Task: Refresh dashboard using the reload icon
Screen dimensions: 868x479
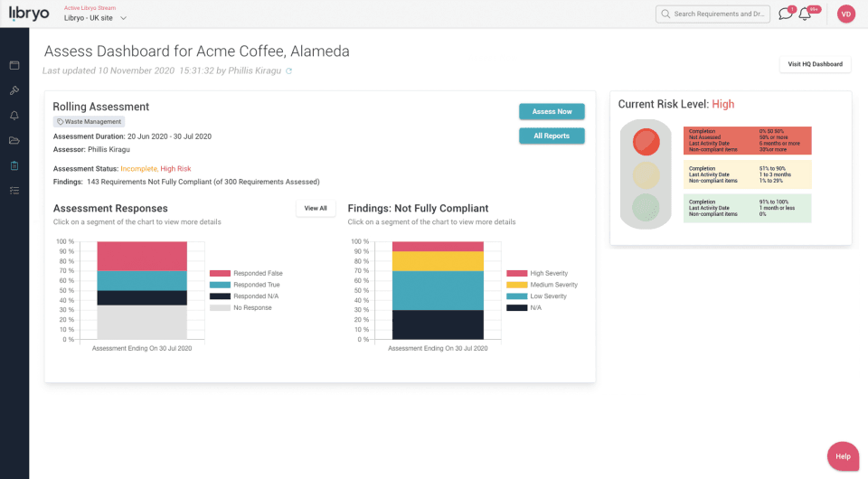Action: 288,70
